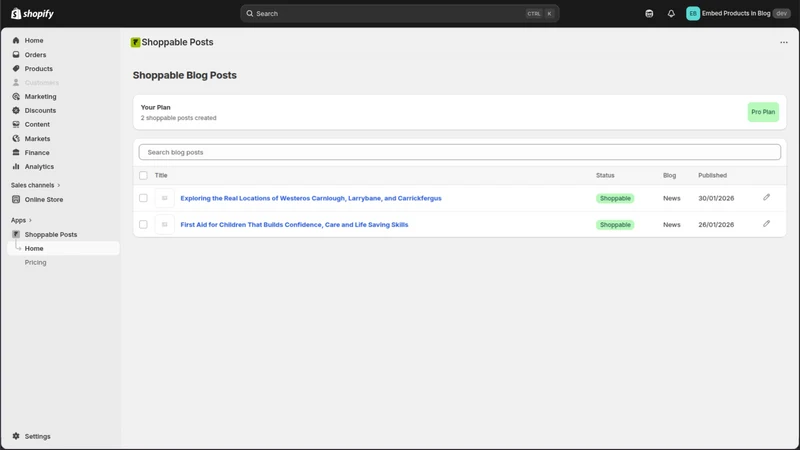This screenshot has height=450, width=800.
Task: Open Online Store sales channel
Action: point(44,199)
